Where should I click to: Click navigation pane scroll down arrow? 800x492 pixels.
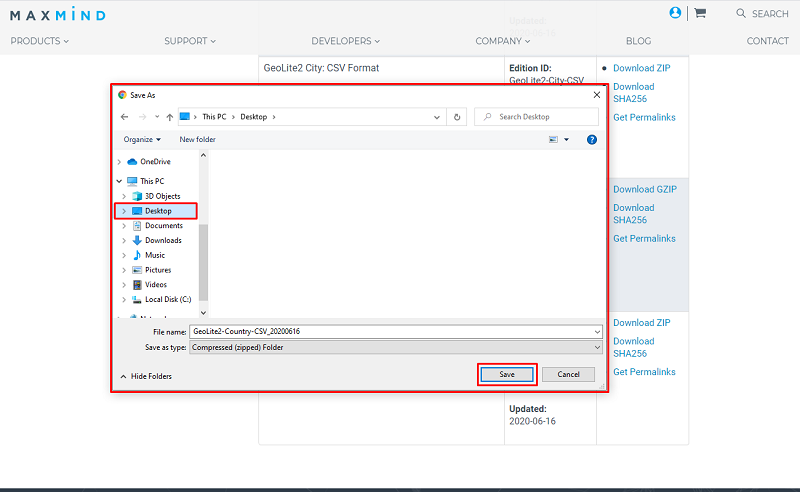pos(203,312)
